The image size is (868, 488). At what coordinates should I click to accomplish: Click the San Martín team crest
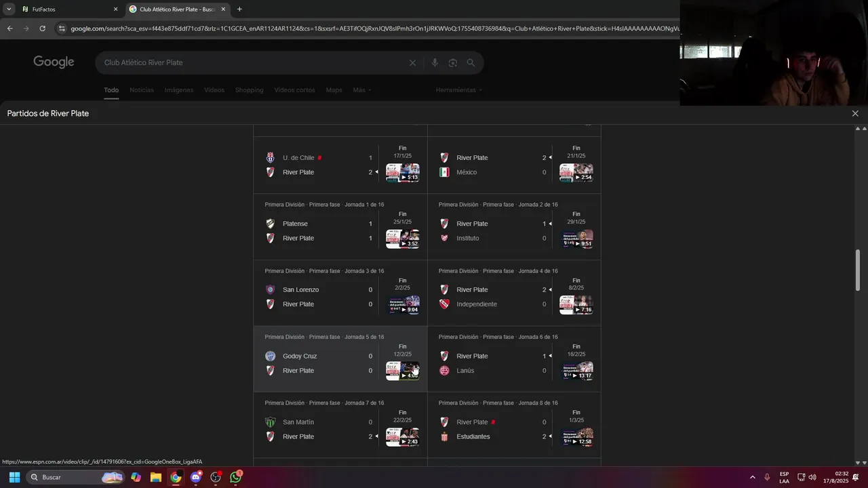[270, 422]
